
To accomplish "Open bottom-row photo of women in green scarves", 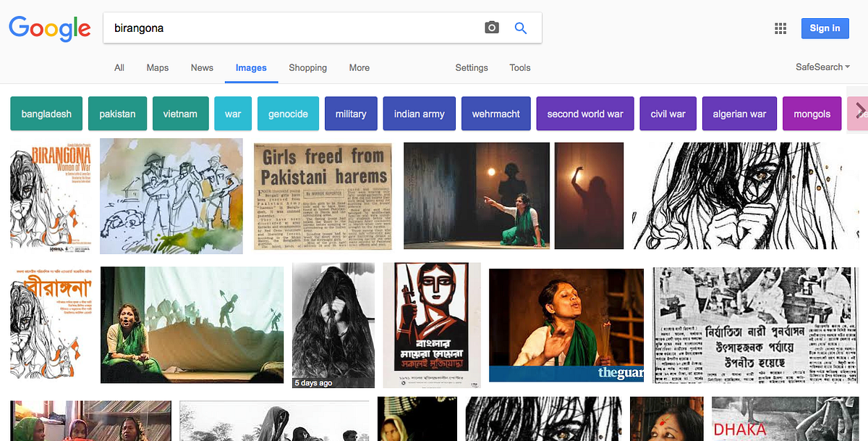I will coord(90,421).
